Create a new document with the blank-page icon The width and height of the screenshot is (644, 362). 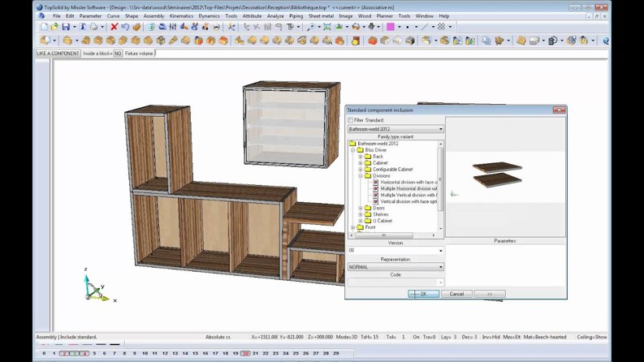(x=44, y=27)
